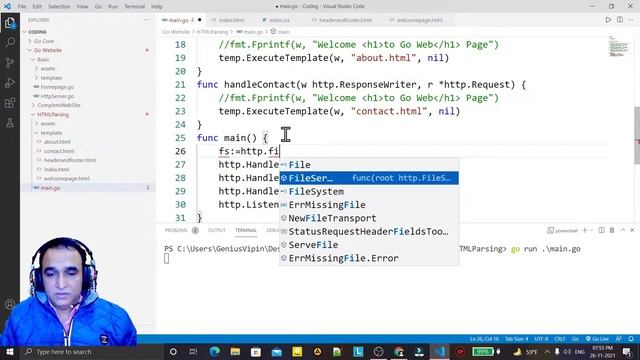This screenshot has height=360, width=640.
Task: Select the FileServer suggestion
Action: pyautogui.click(x=369, y=178)
